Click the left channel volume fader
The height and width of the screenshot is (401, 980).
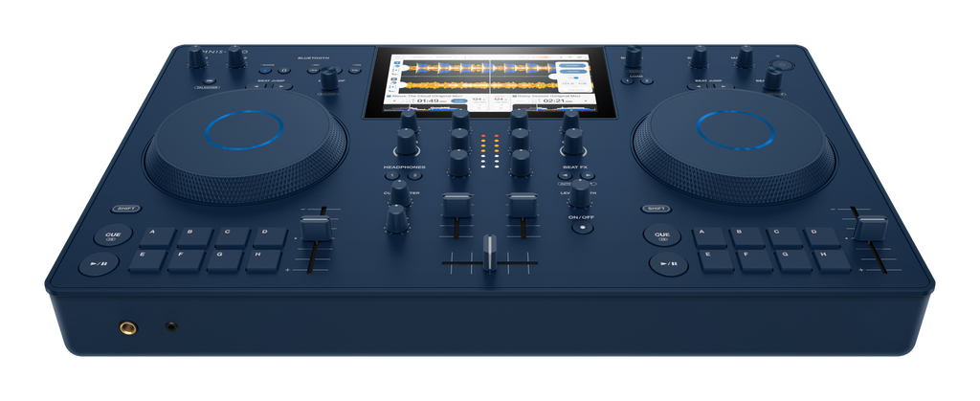[456, 205]
